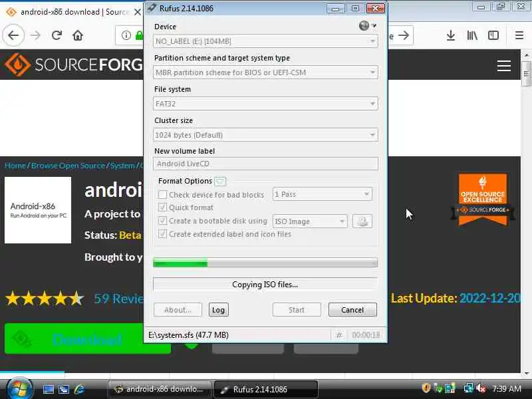Image resolution: width=532 pixels, height=399 pixels.
Task: Toggle Create extended label and icon files
Action: point(162,234)
